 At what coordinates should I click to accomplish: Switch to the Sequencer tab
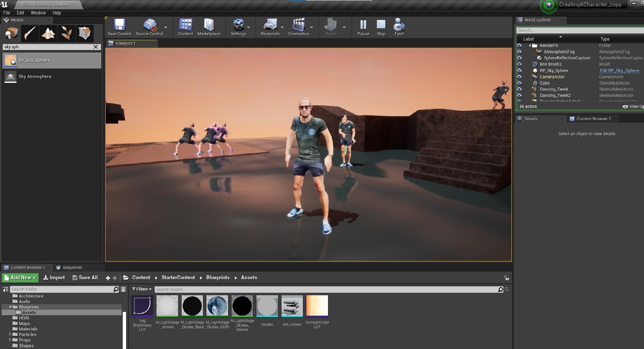[72, 267]
